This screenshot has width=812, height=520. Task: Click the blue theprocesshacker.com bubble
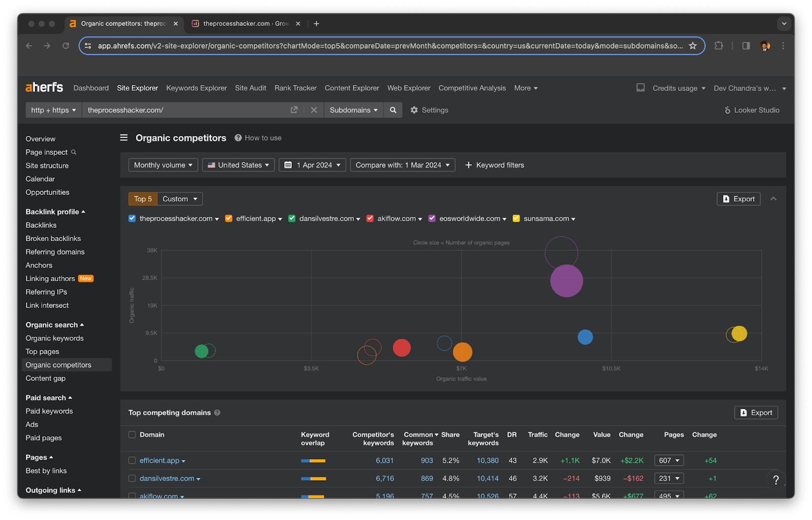point(585,337)
